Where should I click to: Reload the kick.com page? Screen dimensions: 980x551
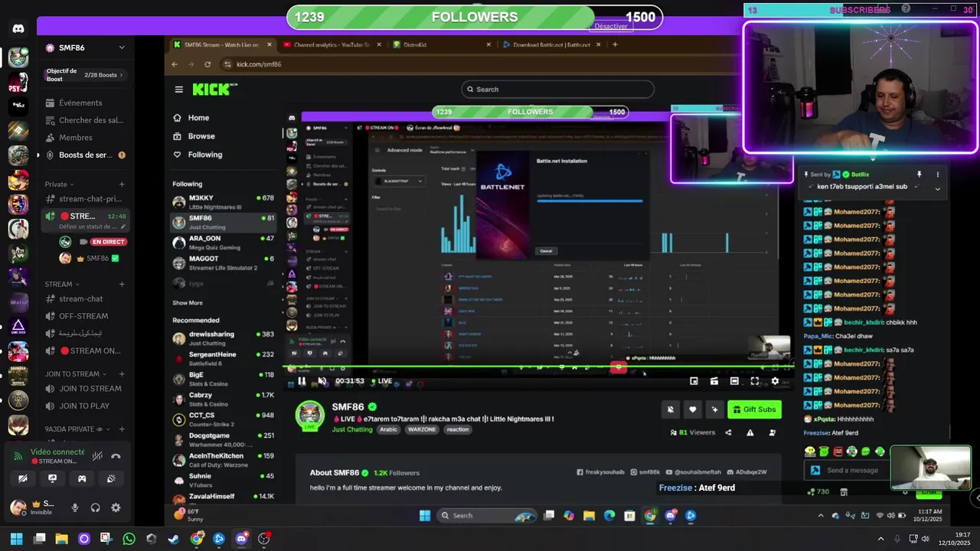coord(208,64)
